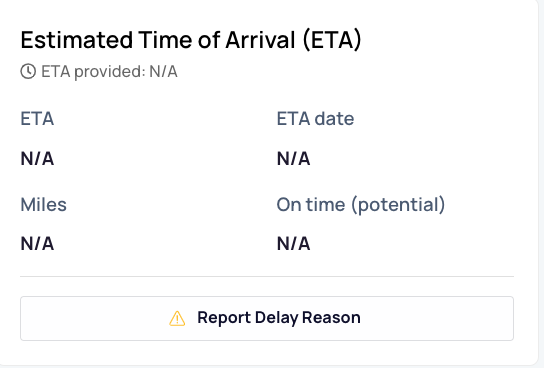Click the (ETA) abbreviation in the heading
544x368 pixels.
coord(332,40)
